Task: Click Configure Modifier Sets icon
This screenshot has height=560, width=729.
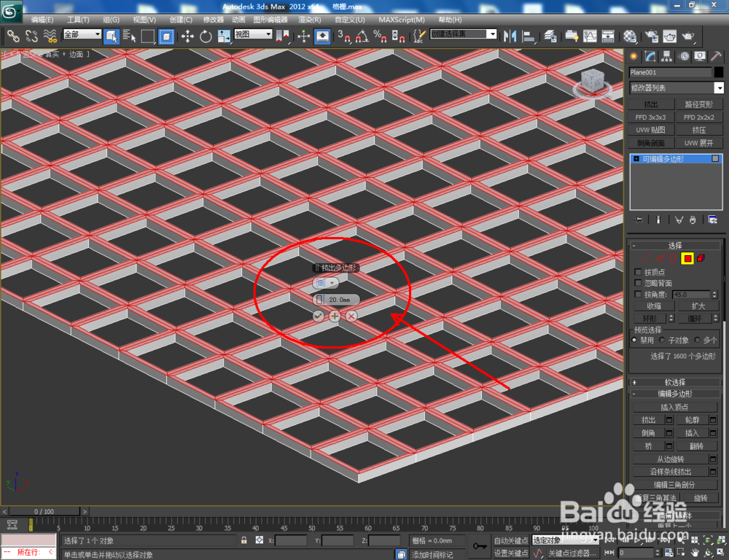Action: pos(712,219)
